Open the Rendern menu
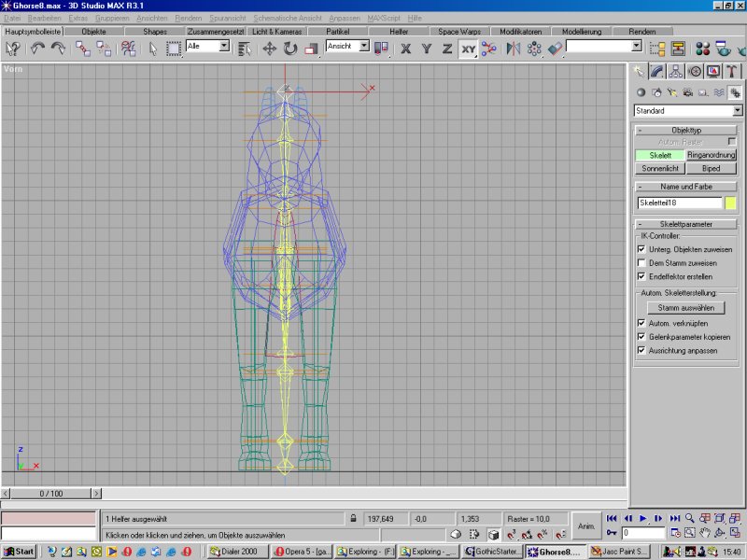747x560 pixels. 188,18
